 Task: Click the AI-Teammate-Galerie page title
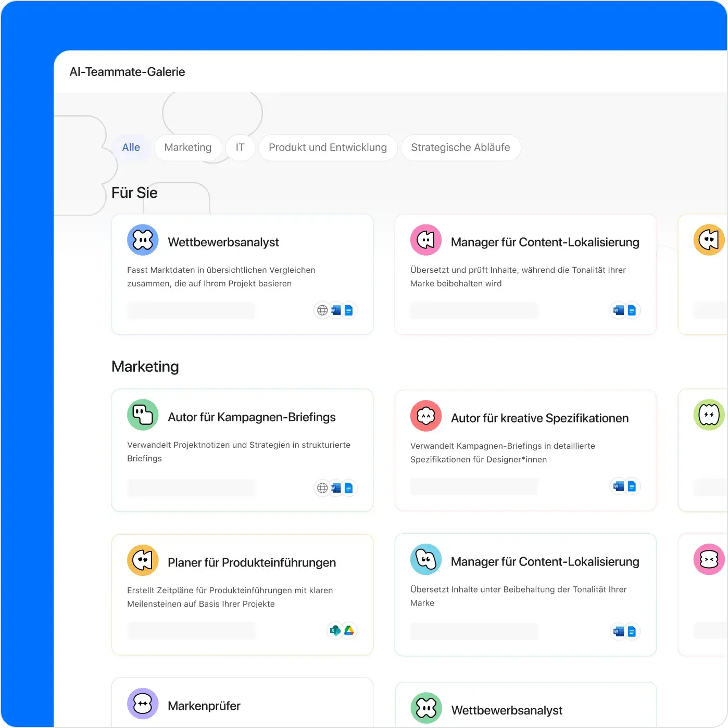[128, 72]
